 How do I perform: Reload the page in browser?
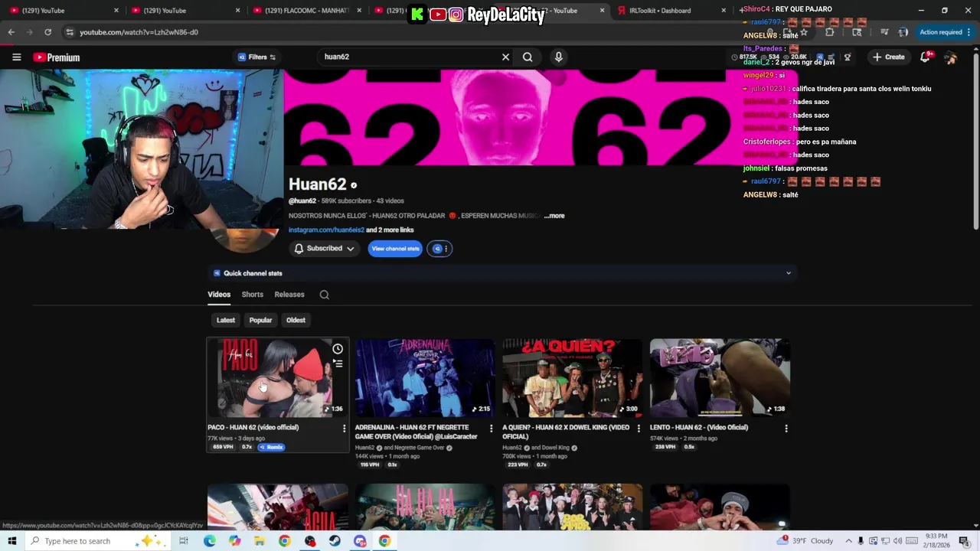click(x=47, y=32)
